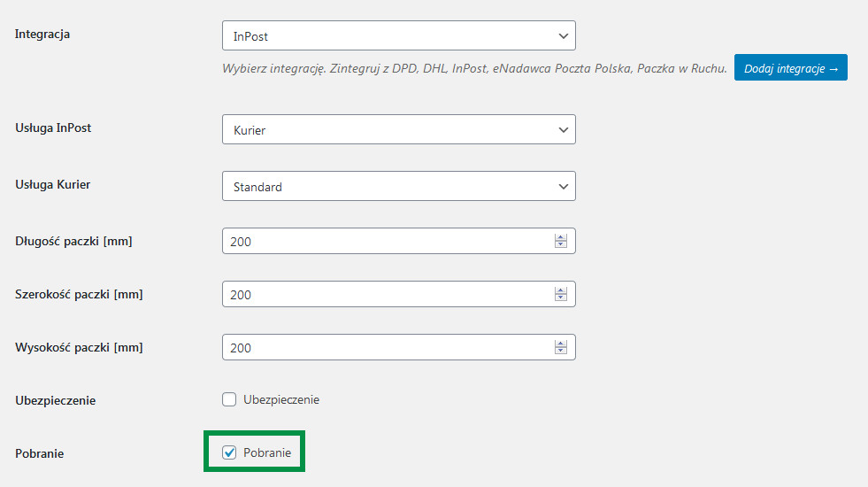This screenshot has height=487, width=868.
Task: Open the Integracja dropdown showing InPost
Action: point(398,36)
